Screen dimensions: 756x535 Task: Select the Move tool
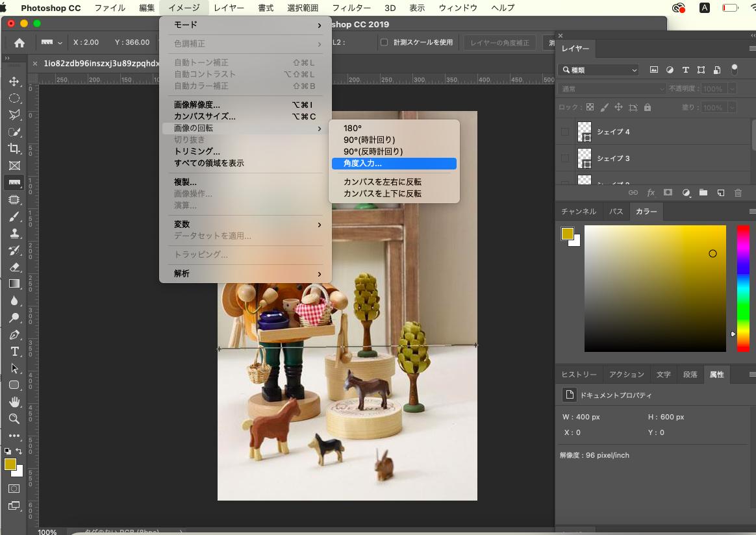[x=14, y=81]
